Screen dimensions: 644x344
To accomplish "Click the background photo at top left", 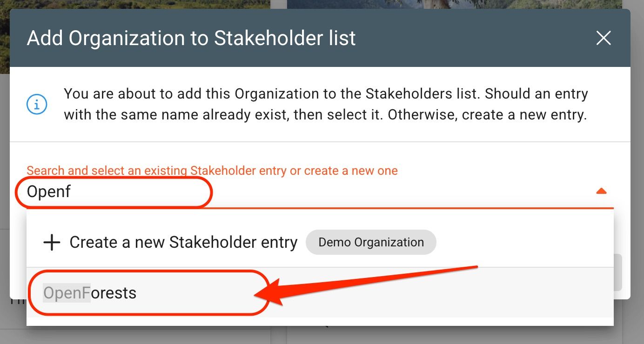I will (135, 4).
